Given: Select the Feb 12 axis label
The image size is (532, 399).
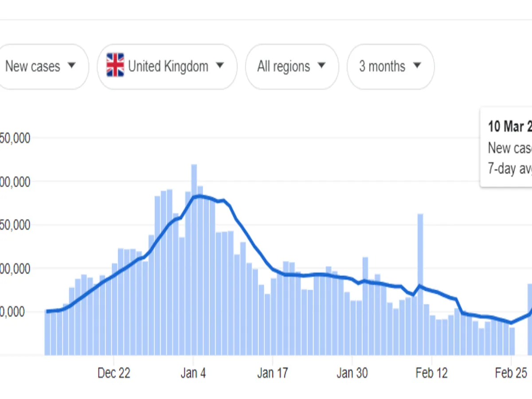Looking at the screenshot, I should coord(431,373).
